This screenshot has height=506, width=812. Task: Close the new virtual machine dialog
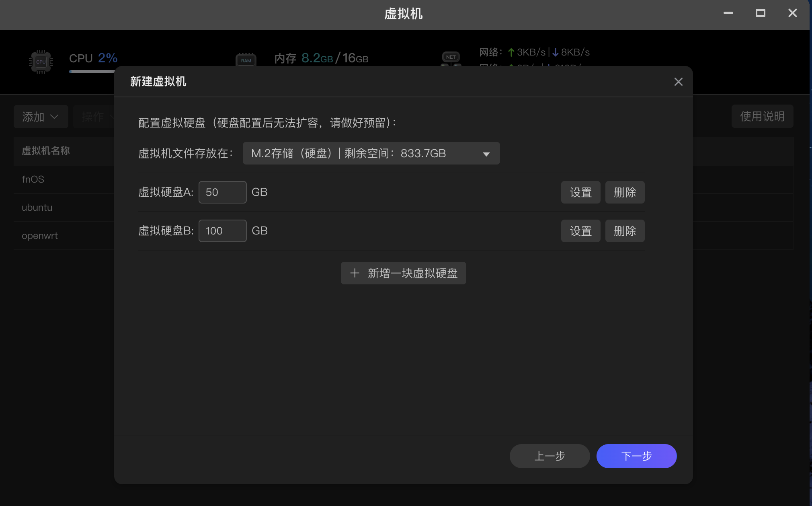[678, 82]
